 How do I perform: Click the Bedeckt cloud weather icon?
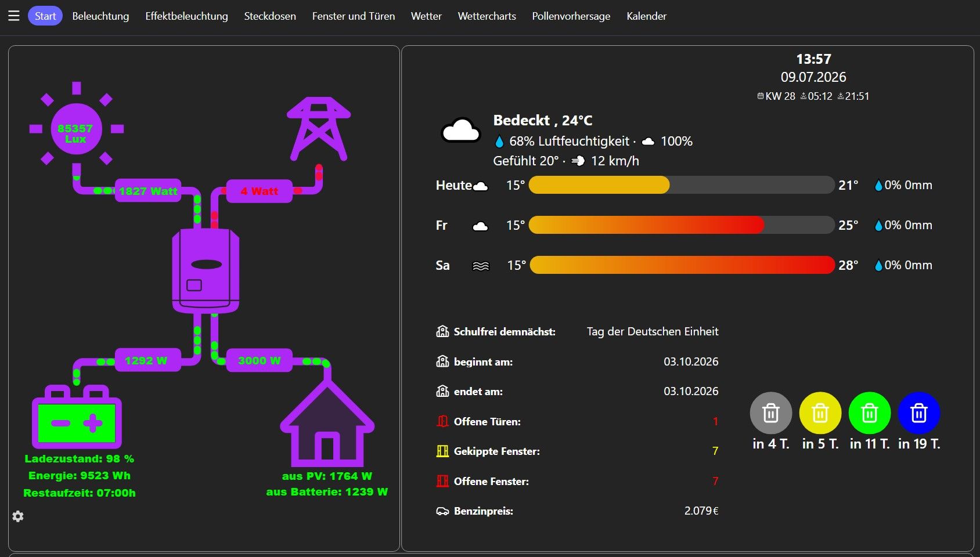[461, 131]
